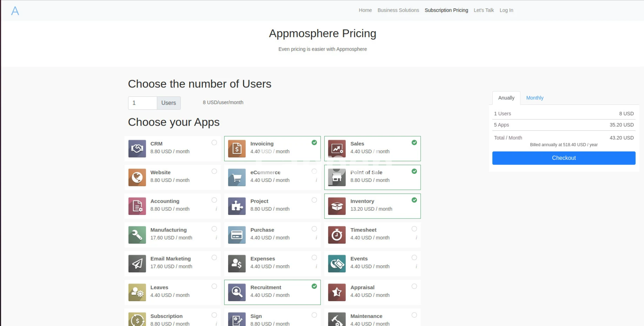Switch to the Monthly billing tab
The height and width of the screenshot is (326, 644).
point(535,98)
